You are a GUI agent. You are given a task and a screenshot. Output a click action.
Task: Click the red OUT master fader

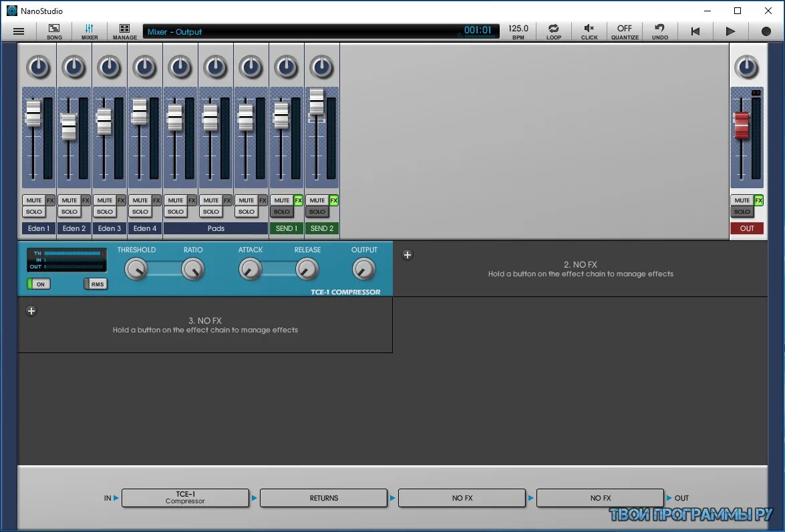[742, 125]
